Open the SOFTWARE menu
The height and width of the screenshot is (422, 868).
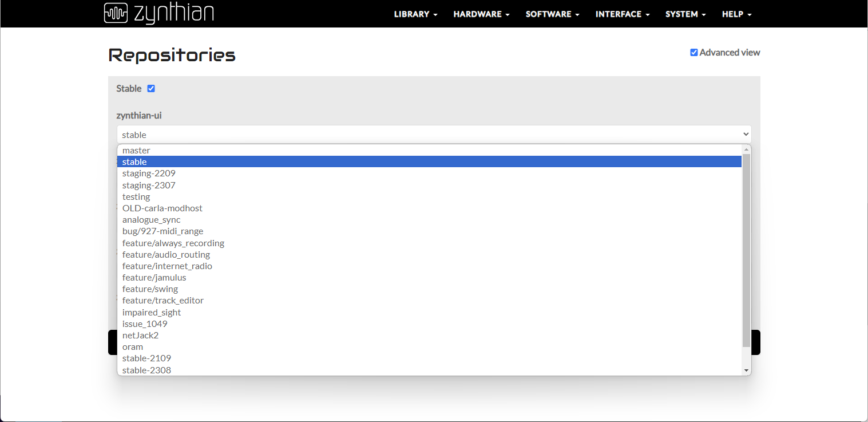552,14
